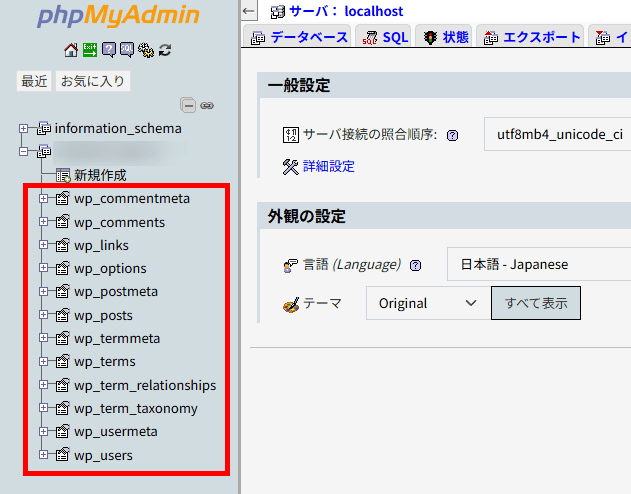Click the サーバ: localhost breadcrumb link
The width and height of the screenshot is (631, 494).
coord(346,11)
